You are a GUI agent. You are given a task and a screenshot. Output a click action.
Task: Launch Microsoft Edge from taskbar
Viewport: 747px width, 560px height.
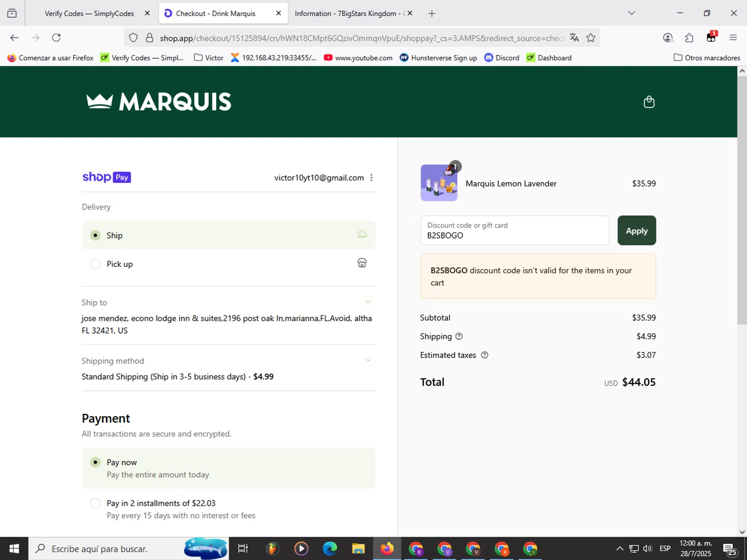tap(330, 549)
